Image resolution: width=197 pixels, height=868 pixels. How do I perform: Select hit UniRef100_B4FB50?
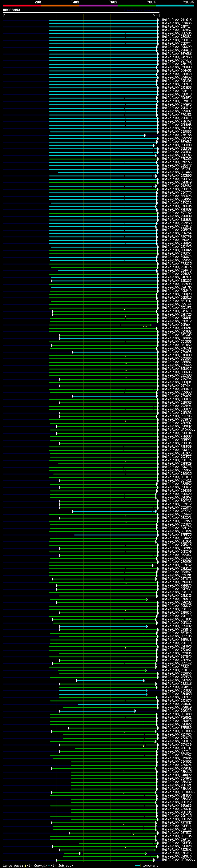177,795
